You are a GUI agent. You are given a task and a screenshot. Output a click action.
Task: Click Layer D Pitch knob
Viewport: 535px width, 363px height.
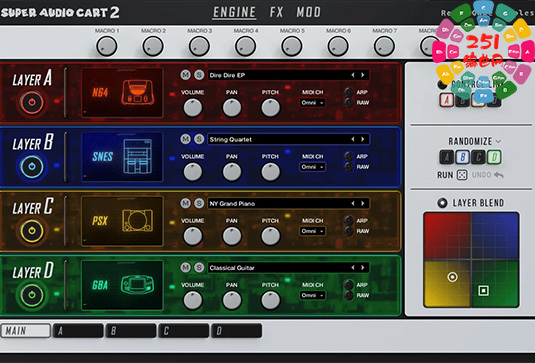tap(271, 301)
